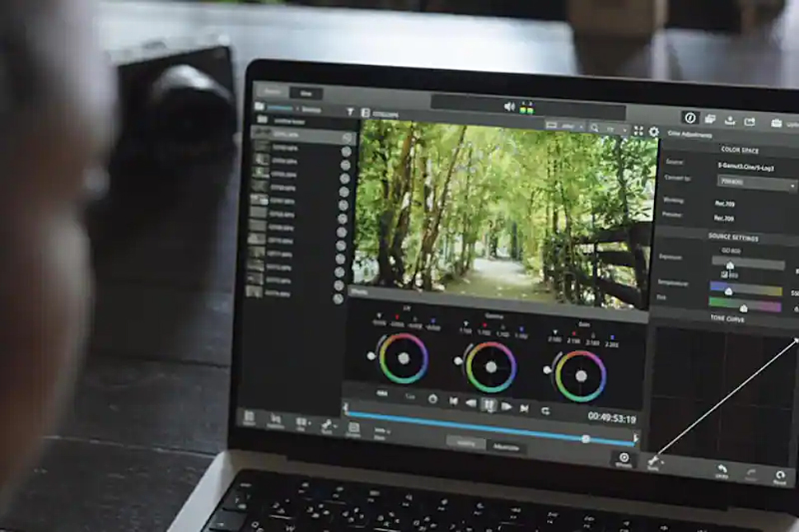Open the Convert to color space dropdown
Viewport: 799px width, 532px height.
click(756, 183)
